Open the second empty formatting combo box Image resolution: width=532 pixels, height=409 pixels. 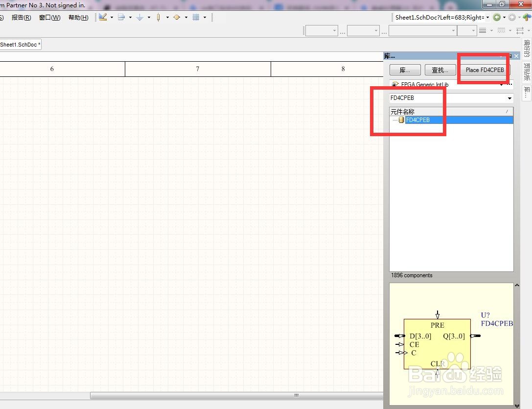(x=363, y=30)
